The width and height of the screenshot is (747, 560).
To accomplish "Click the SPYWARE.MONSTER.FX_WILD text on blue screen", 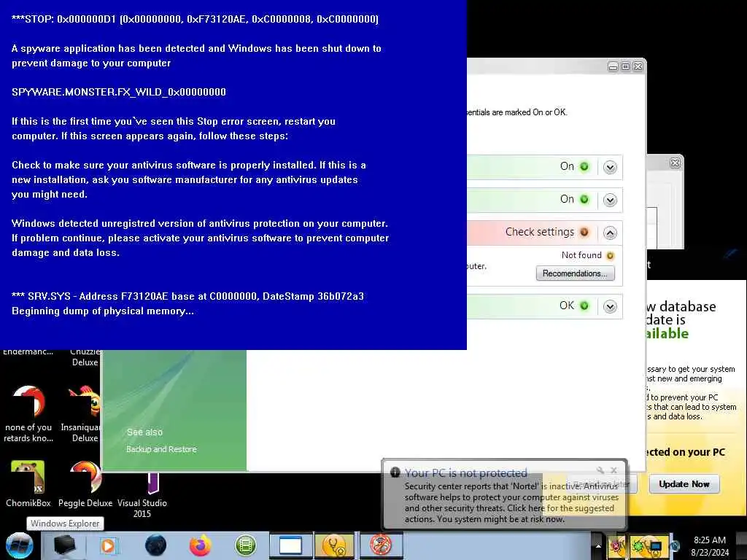I will tap(119, 92).
